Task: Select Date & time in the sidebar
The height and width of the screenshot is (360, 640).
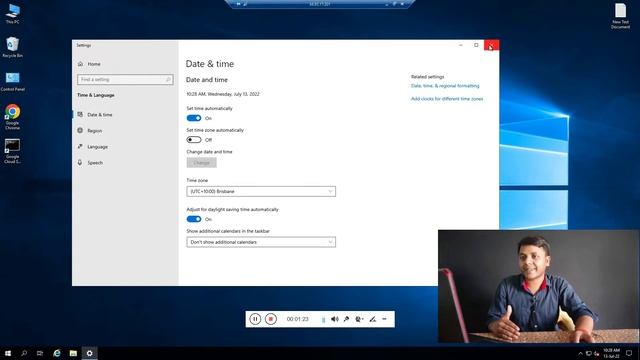Action: [100, 115]
